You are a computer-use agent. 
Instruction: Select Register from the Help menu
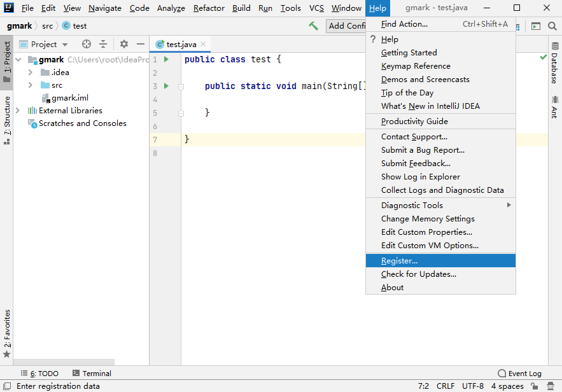click(400, 260)
